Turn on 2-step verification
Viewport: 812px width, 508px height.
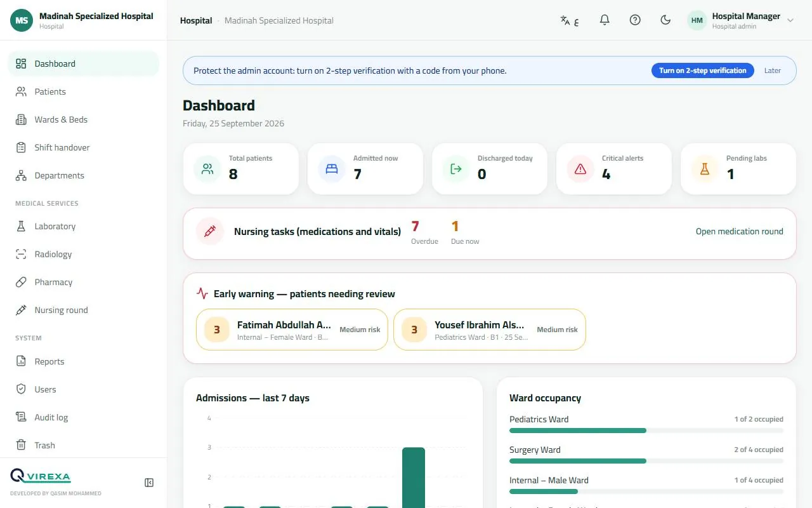click(703, 70)
